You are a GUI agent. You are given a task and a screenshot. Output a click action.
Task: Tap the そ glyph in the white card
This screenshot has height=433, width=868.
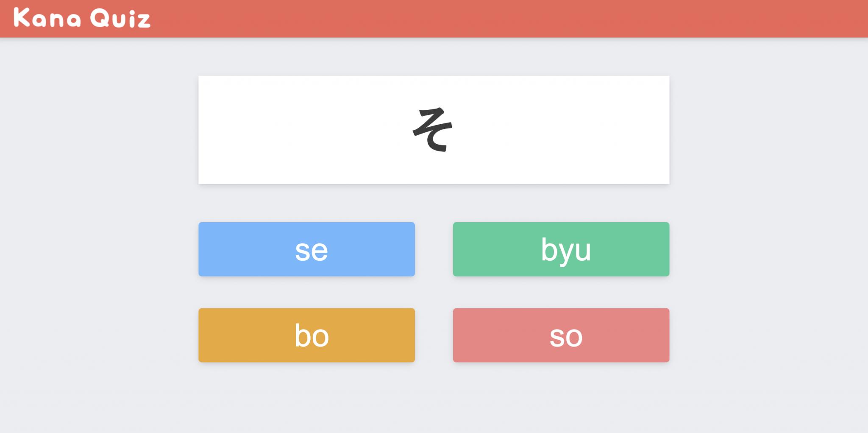pos(433,130)
